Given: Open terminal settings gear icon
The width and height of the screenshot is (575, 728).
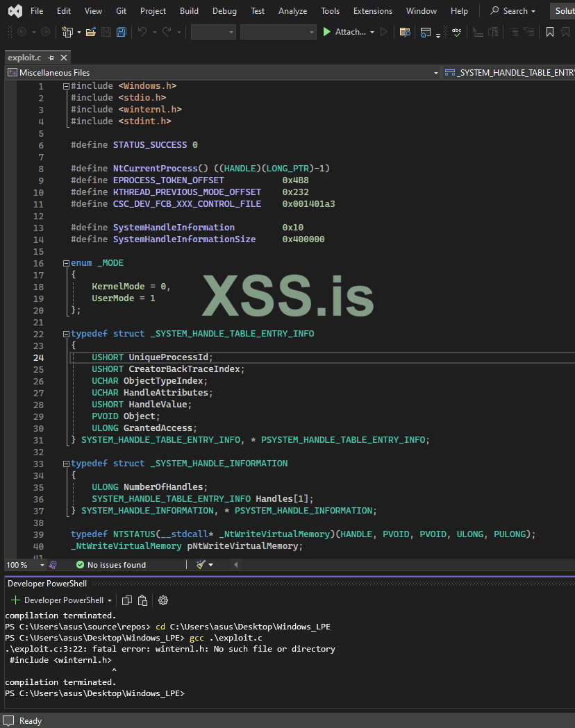Looking at the screenshot, I should pos(163,600).
